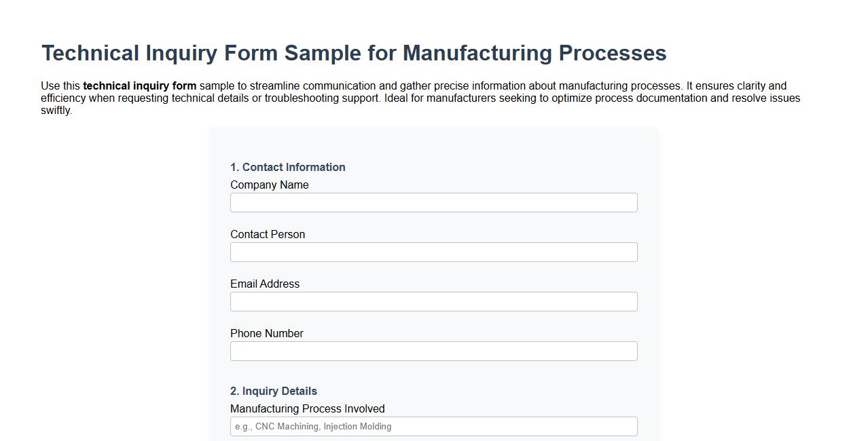Click the Phone Number label
Viewport: 868px width, 441px height.
pos(266,333)
